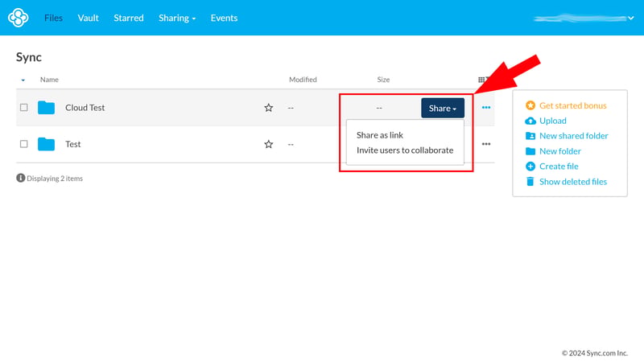Tick the Test folder checkbox
This screenshot has width=644, height=362.
pyautogui.click(x=24, y=144)
